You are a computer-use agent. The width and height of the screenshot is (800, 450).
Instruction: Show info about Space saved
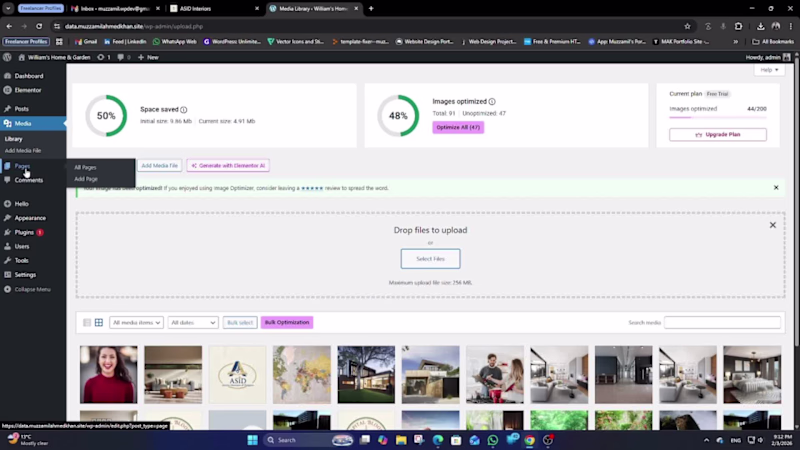184,110
